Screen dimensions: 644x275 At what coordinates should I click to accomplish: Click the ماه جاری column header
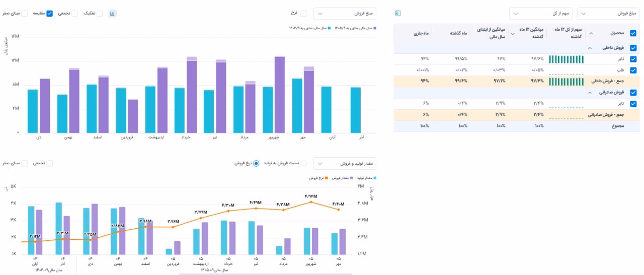pos(420,33)
